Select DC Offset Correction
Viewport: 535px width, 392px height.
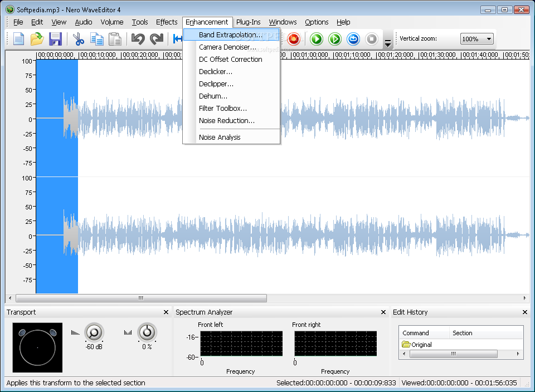(231, 60)
